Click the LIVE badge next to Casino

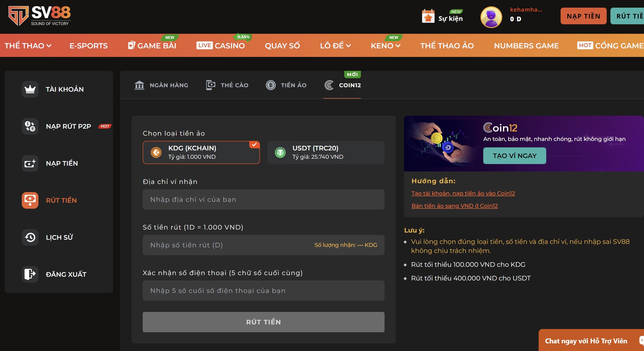pos(204,45)
